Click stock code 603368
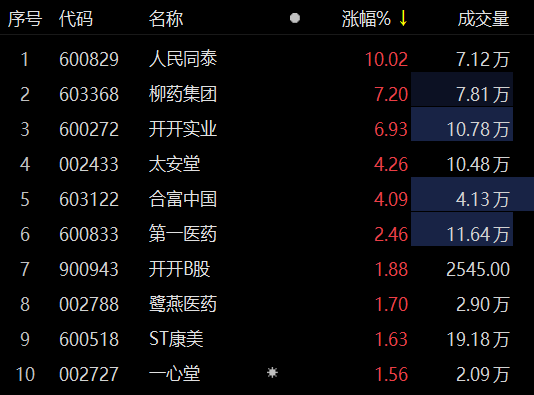 89,95
